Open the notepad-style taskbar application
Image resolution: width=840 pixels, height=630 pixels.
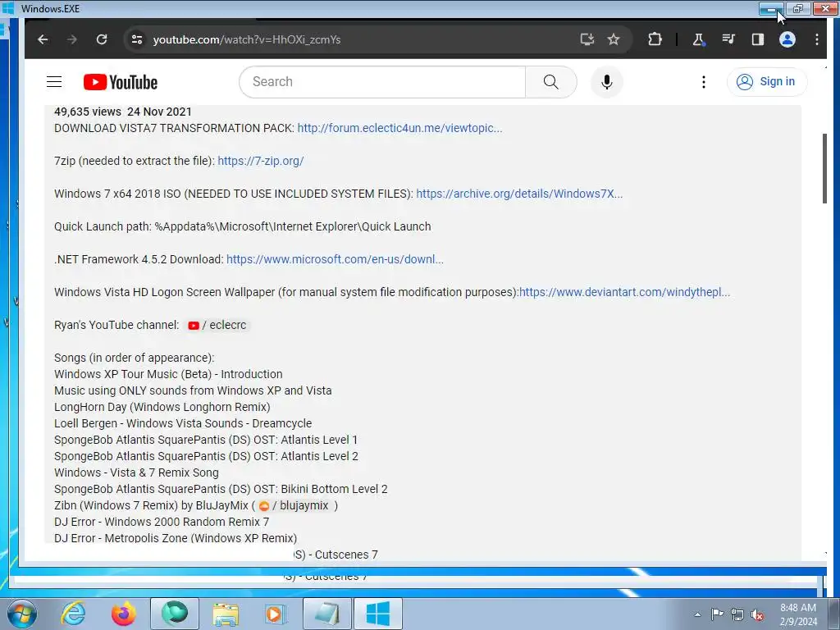pyautogui.click(x=326, y=614)
